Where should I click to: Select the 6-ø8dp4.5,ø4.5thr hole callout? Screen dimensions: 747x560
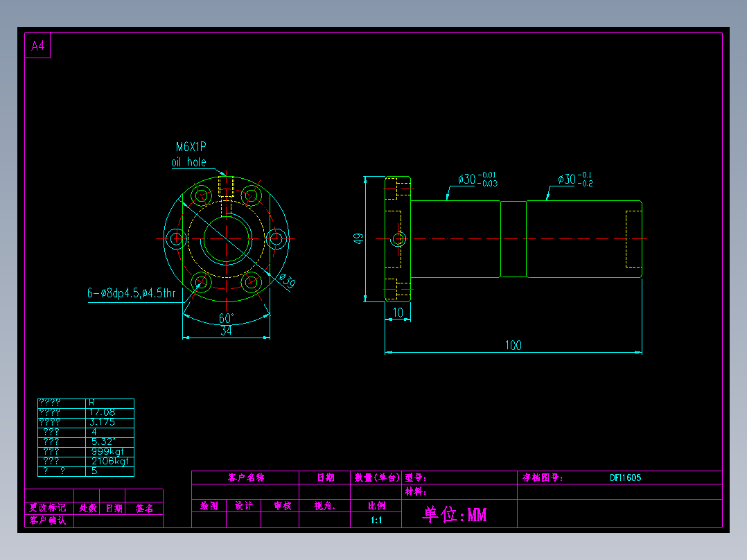coord(132,293)
